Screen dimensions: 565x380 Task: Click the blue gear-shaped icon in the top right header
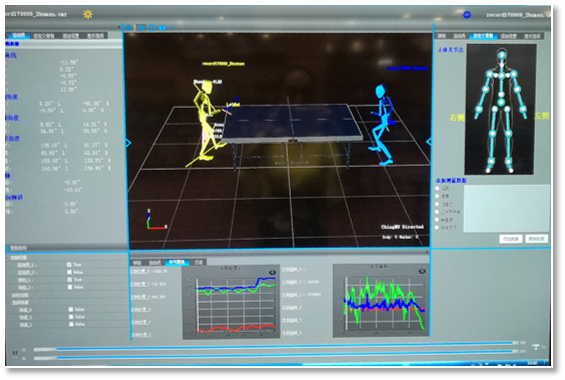pyautogui.click(x=467, y=15)
